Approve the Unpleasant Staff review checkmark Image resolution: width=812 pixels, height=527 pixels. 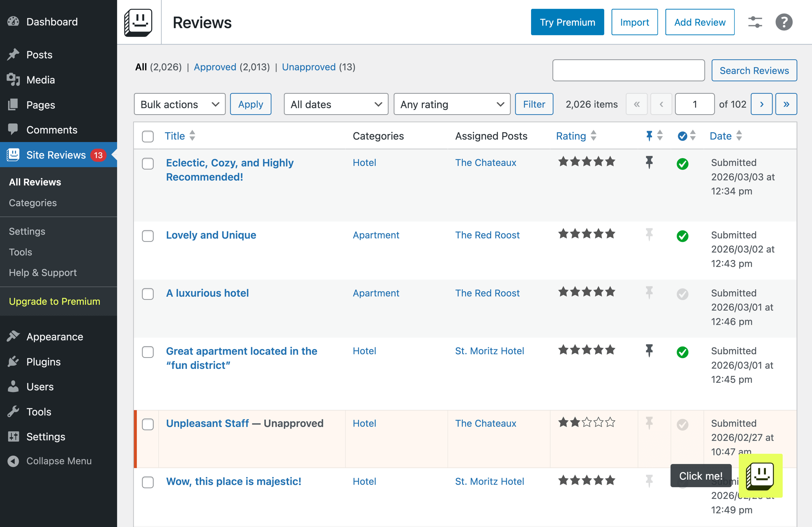[x=682, y=425]
